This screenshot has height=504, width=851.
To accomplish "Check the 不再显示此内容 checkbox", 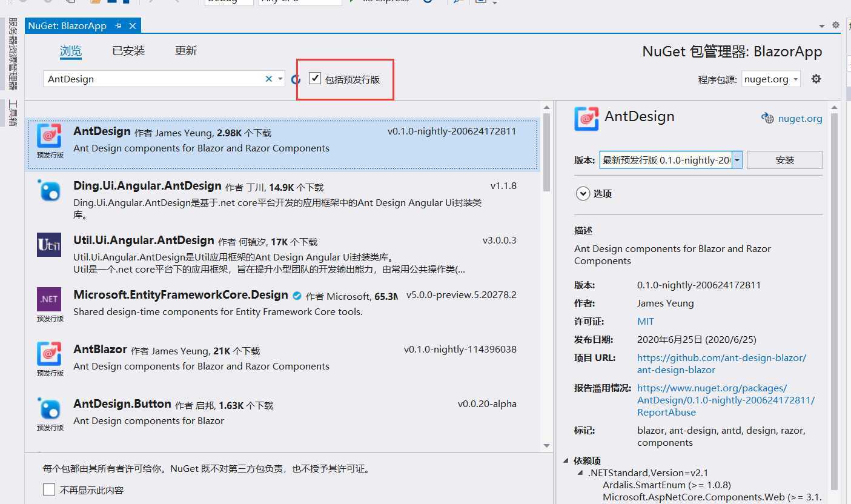I will coord(49,489).
